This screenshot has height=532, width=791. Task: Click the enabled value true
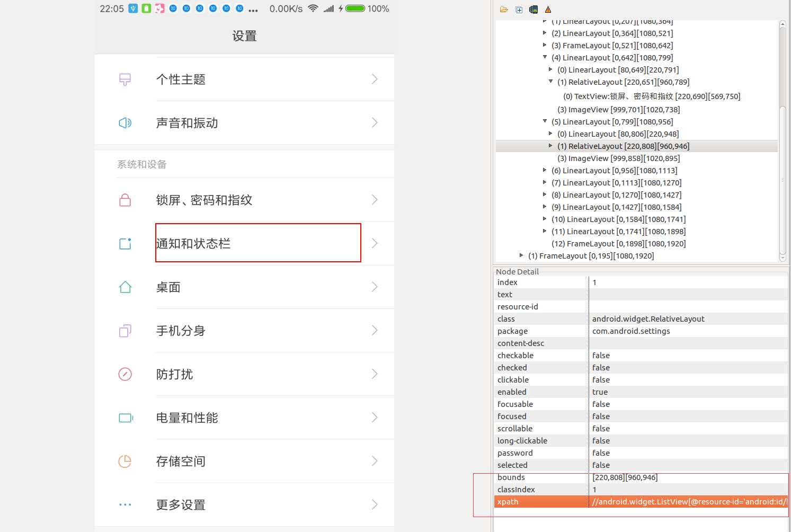(600, 392)
